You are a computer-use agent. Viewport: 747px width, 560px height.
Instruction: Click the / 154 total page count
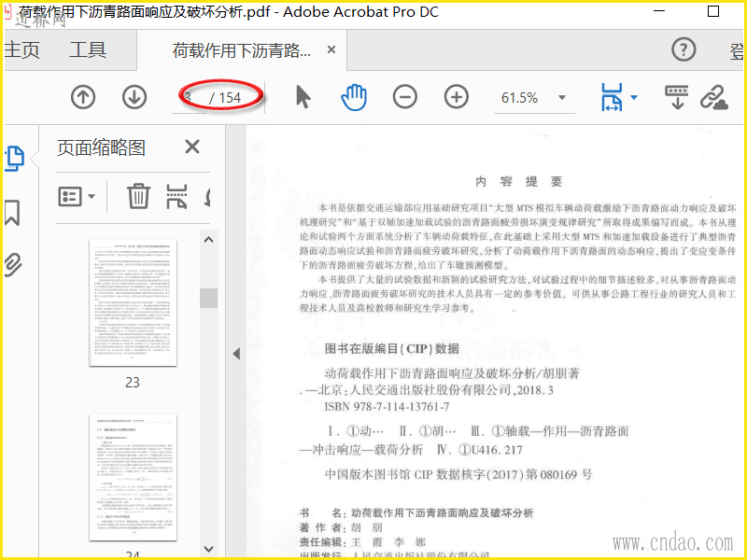[x=225, y=98]
